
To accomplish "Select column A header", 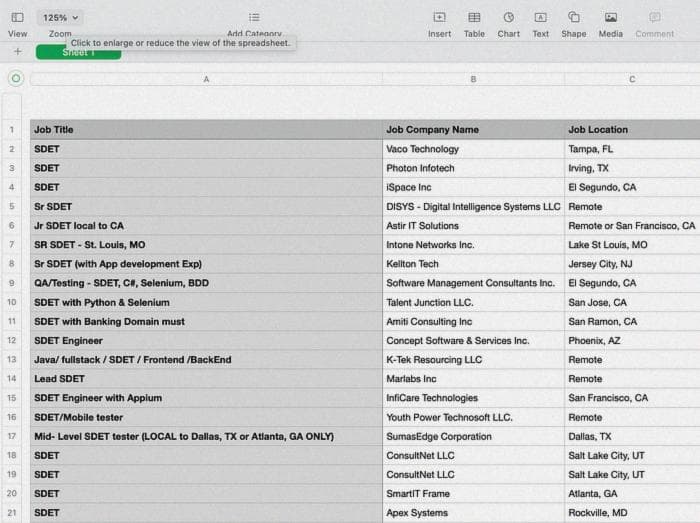I will [206, 79].
